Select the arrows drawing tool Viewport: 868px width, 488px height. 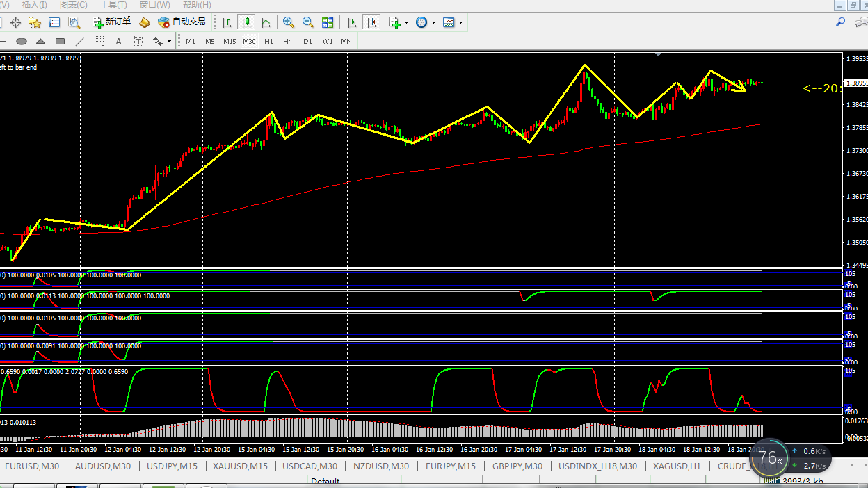click(x=158, y=41)
